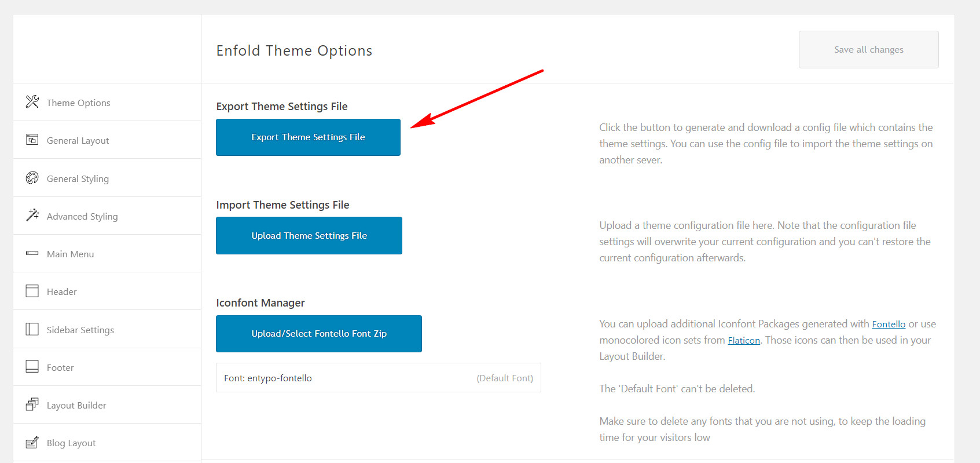
Task: Select the Main Menu tab
Action: pos(107,254)
